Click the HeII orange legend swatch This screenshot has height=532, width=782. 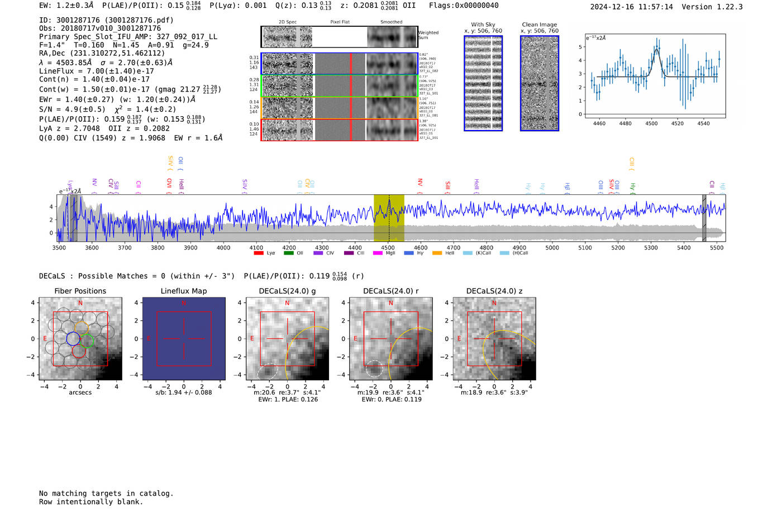[437, 253]
